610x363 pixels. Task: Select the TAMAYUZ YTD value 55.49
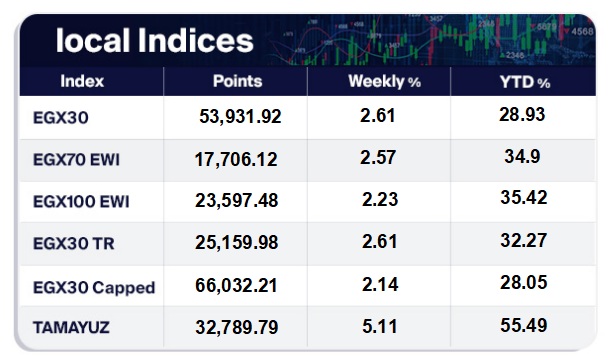coord(524,325)
